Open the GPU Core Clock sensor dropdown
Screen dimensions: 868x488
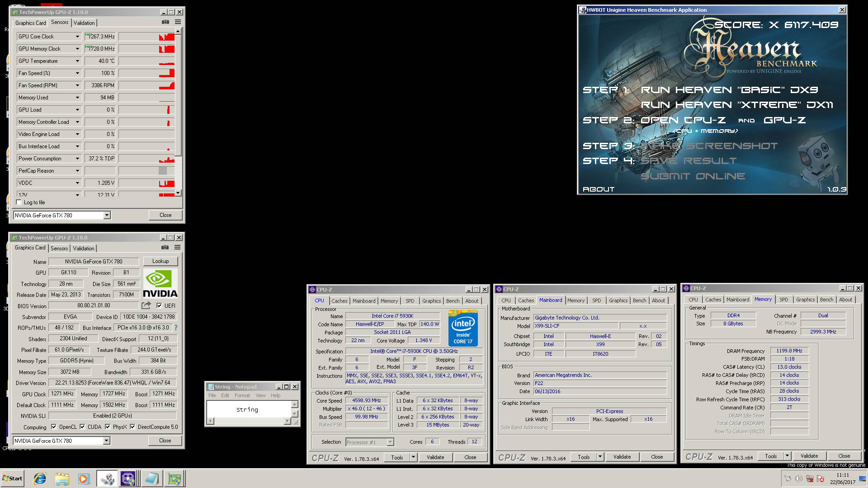coord(77,37)
